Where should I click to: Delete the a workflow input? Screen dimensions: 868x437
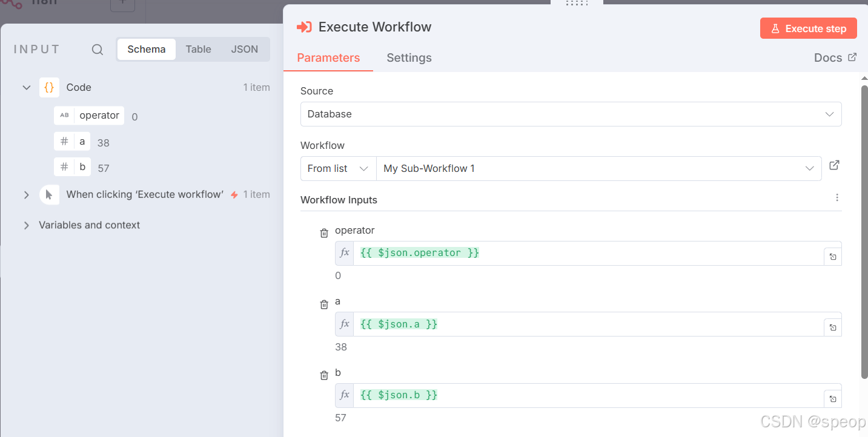pos(324,304)
